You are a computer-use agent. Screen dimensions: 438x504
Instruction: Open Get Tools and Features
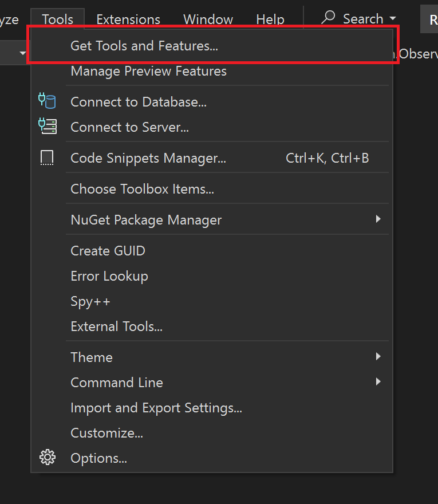pyautogui.click(x=212, y=46)
